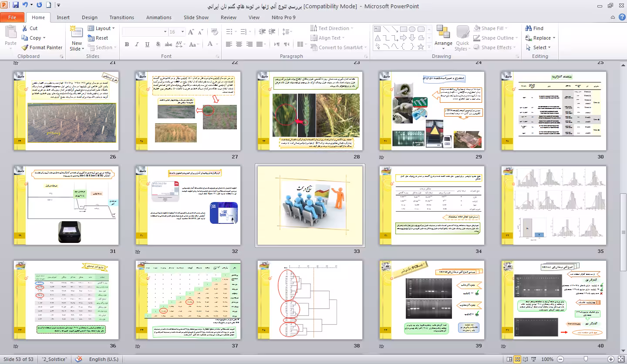Toggle Slide Sorter view button
Viewport: 627px width, 364px height.
(x=518, y=359)
